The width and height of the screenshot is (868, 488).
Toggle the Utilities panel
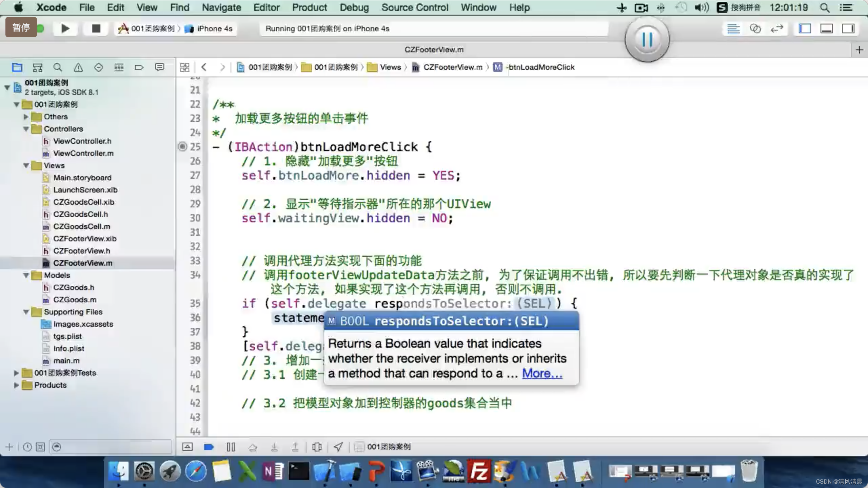(x=848, y=29)
